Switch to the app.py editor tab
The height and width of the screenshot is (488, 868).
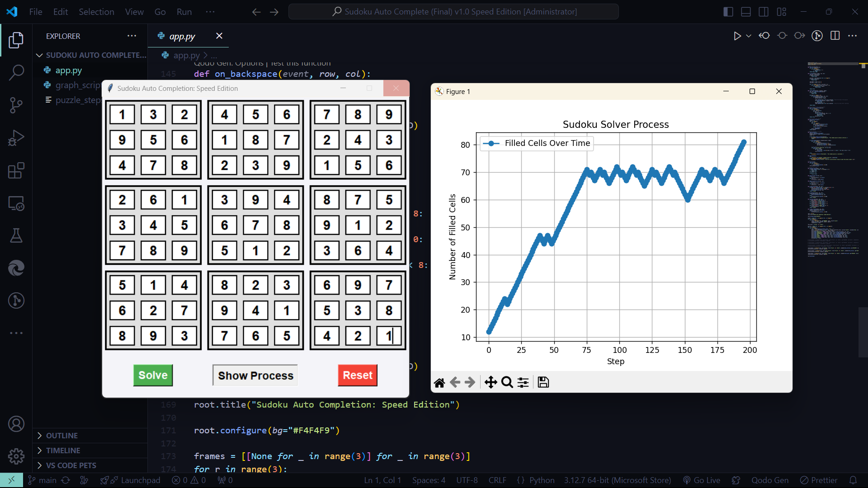[182, 36]
